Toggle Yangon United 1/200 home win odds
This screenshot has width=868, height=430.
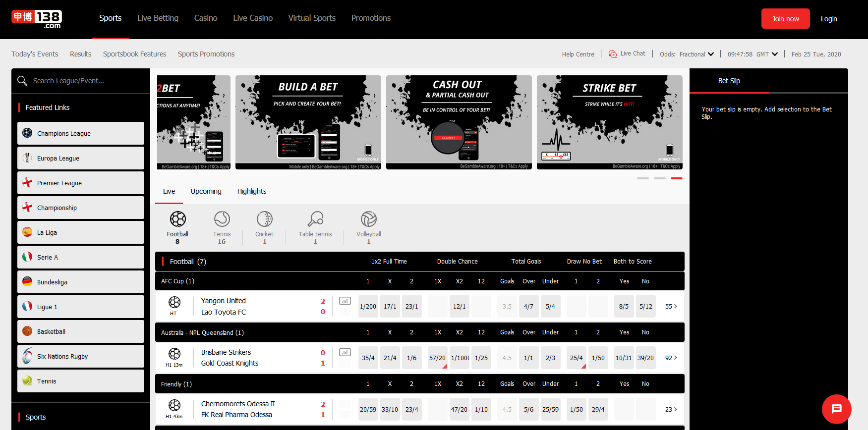[368, 307]
